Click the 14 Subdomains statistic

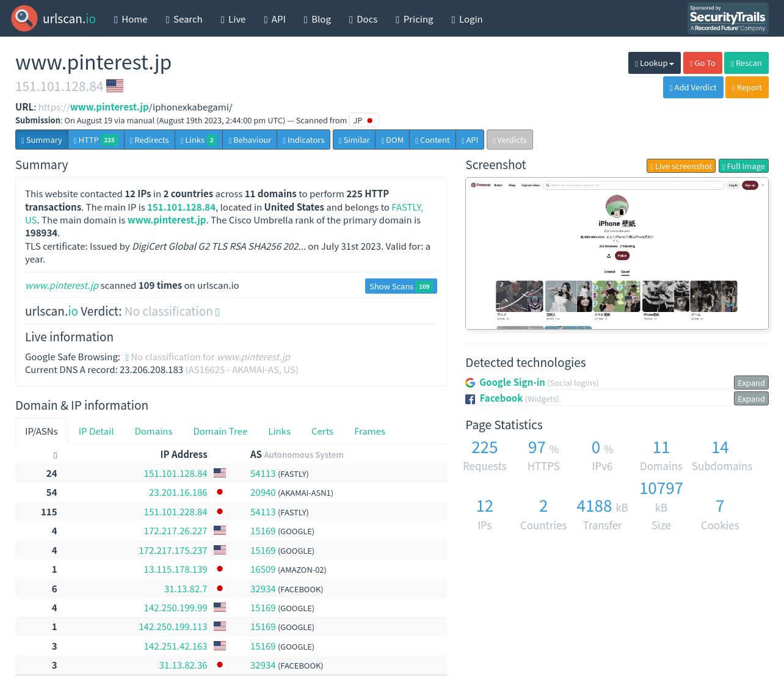point(722,456)
